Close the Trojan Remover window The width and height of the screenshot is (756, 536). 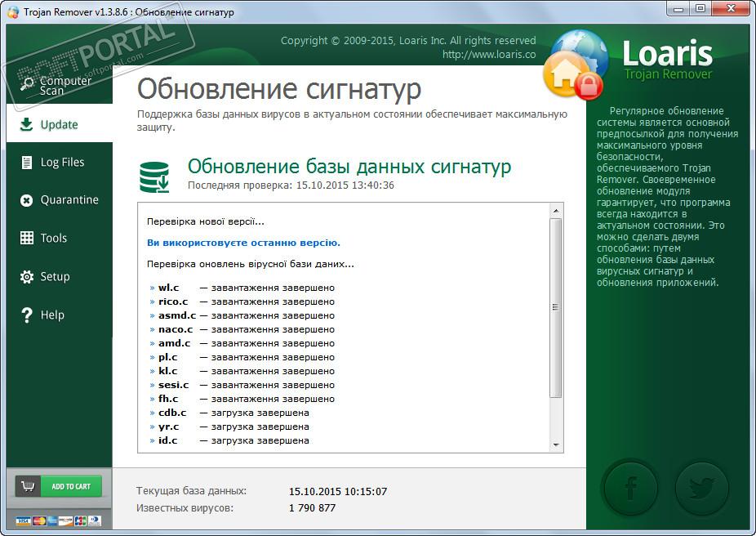click(731, 9)
